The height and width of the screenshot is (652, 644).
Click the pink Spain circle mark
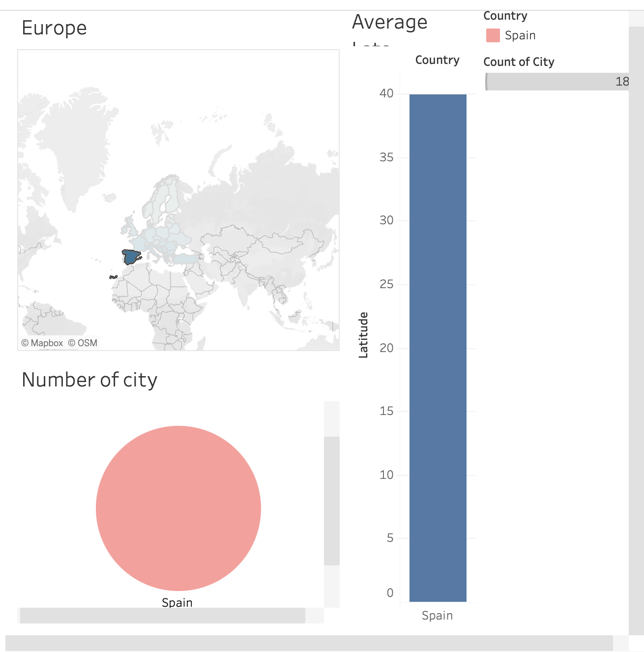click(x=178, y=509)
